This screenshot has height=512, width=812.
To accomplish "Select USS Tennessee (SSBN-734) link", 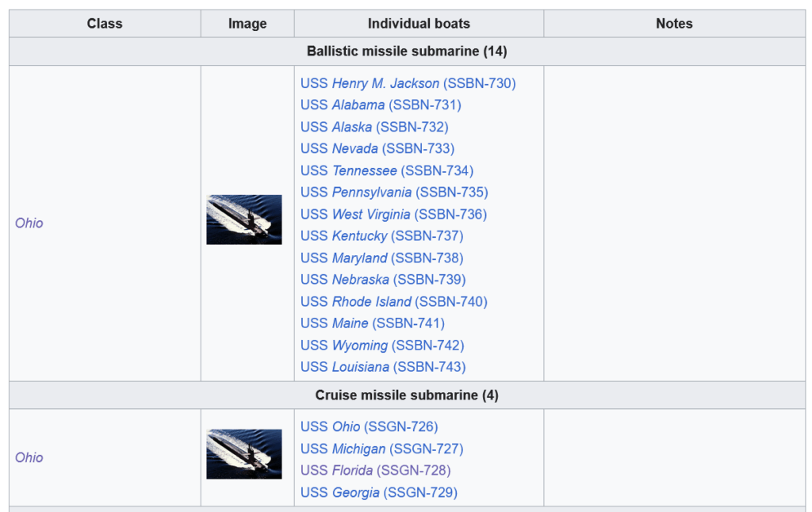I will [387, 170].
